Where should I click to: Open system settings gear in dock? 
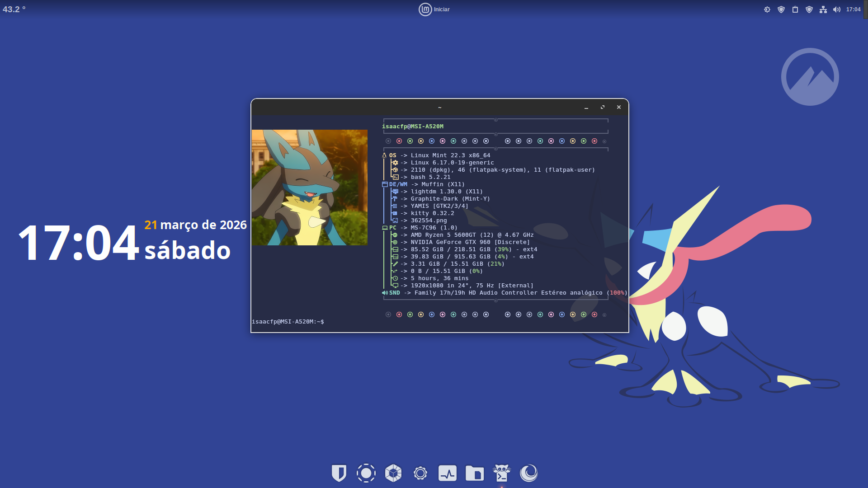coord(420,473)
